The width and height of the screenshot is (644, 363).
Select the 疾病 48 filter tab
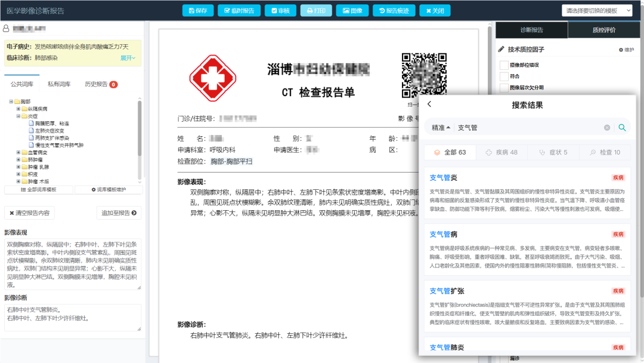(501, 152)
